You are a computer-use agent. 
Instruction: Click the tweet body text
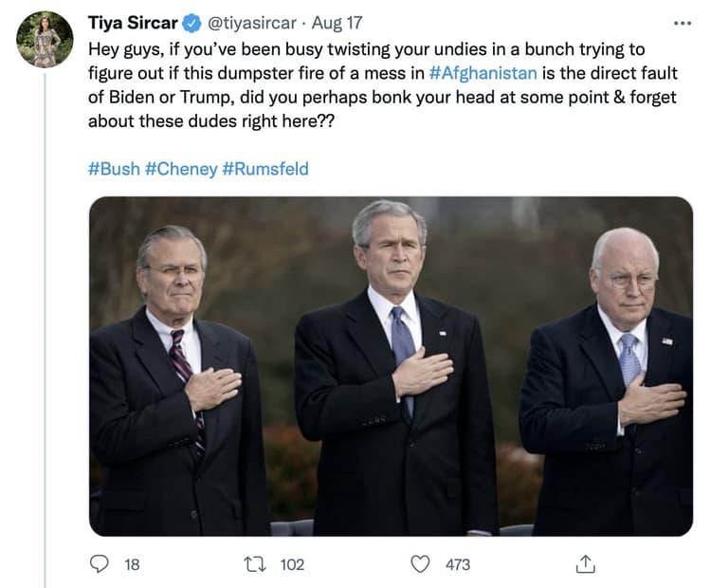click(383, 85)
